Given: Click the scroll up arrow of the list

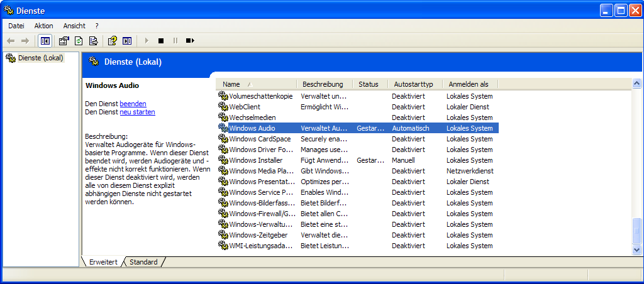Looking at the screenshot, I should (637, 84).
